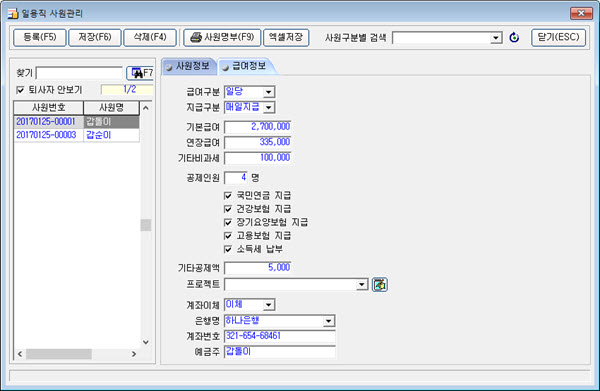Click the vertical scrollbar thumb in employee list

[146, 225]
